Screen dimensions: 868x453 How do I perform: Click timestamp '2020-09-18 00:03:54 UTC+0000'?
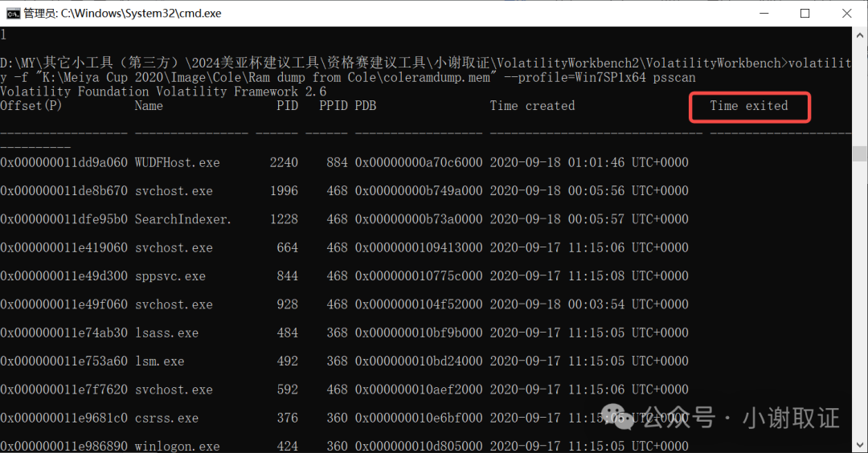(x=589, y=304)
